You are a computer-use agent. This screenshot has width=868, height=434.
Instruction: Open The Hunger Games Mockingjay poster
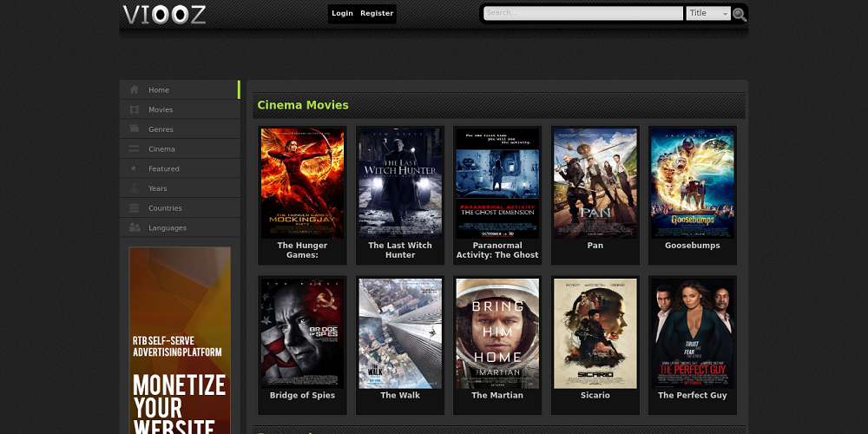(x=302, y=183)
